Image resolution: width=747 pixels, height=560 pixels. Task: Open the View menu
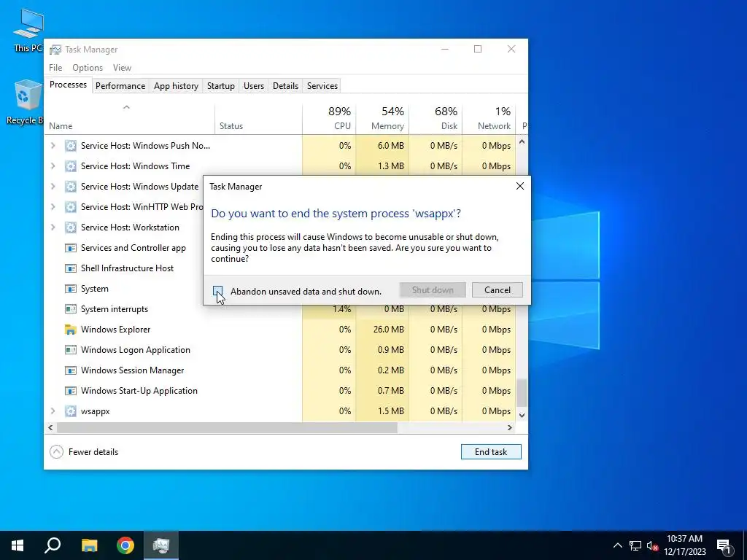coord(122,68)
